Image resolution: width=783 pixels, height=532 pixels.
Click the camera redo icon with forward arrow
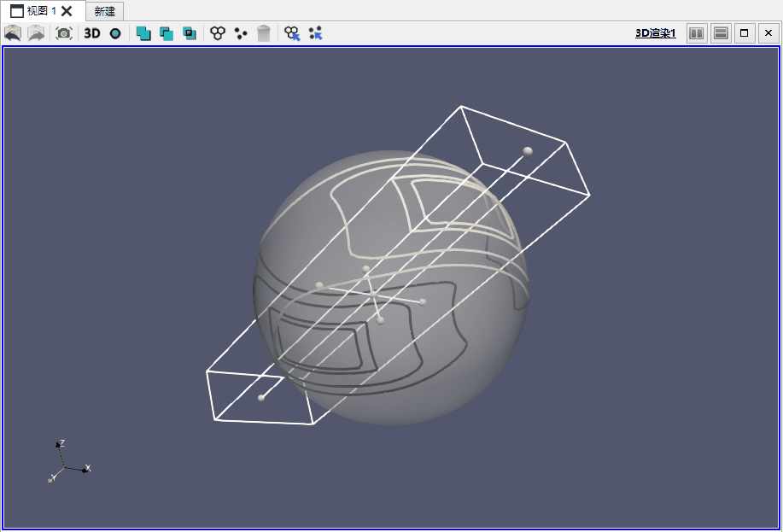point(36,33)
